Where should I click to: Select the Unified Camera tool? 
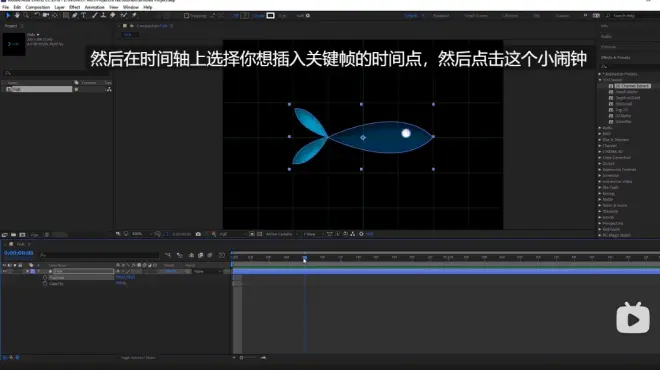pyautogui.click(x=45, y=16)
